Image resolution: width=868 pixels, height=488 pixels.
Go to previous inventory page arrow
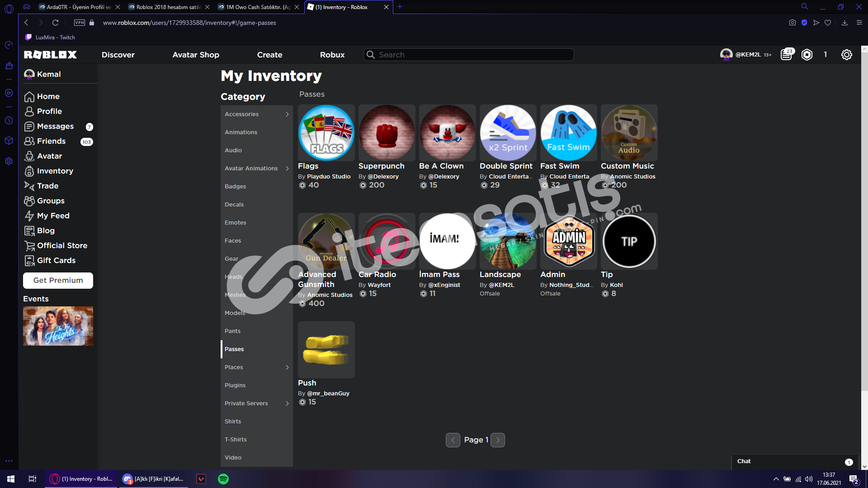[453, 440]
